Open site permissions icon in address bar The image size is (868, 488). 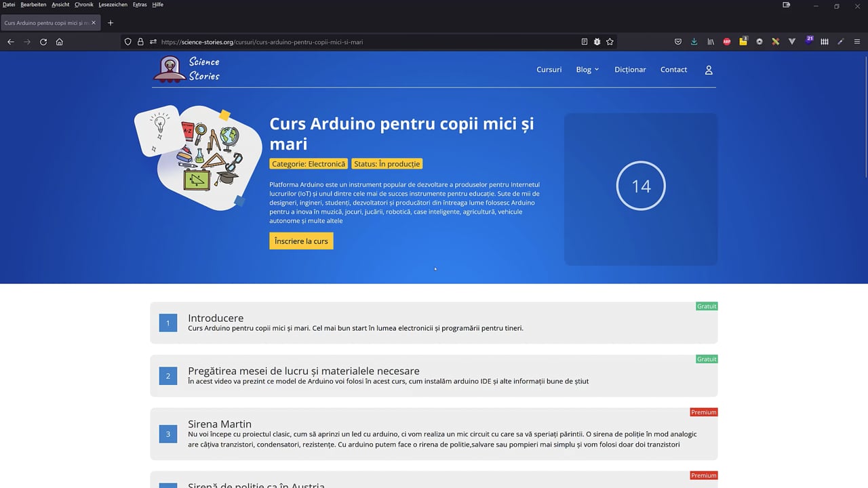point(153,42)
